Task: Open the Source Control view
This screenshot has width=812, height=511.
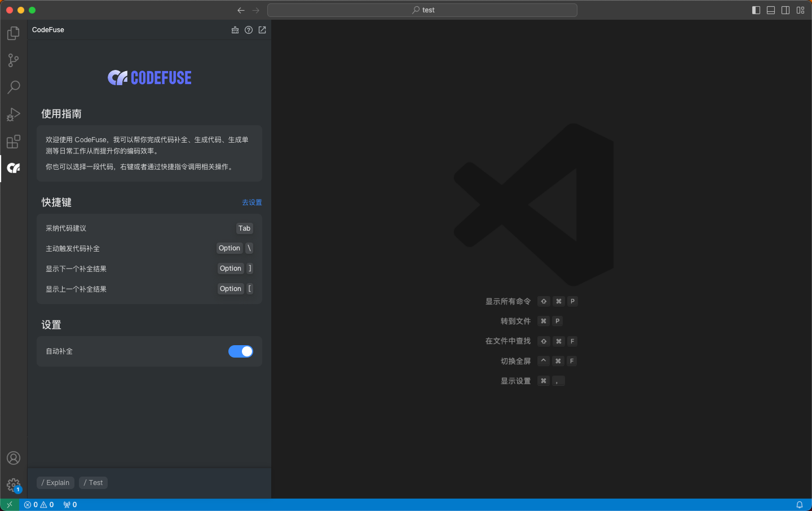Action: [x=14, y=60]
